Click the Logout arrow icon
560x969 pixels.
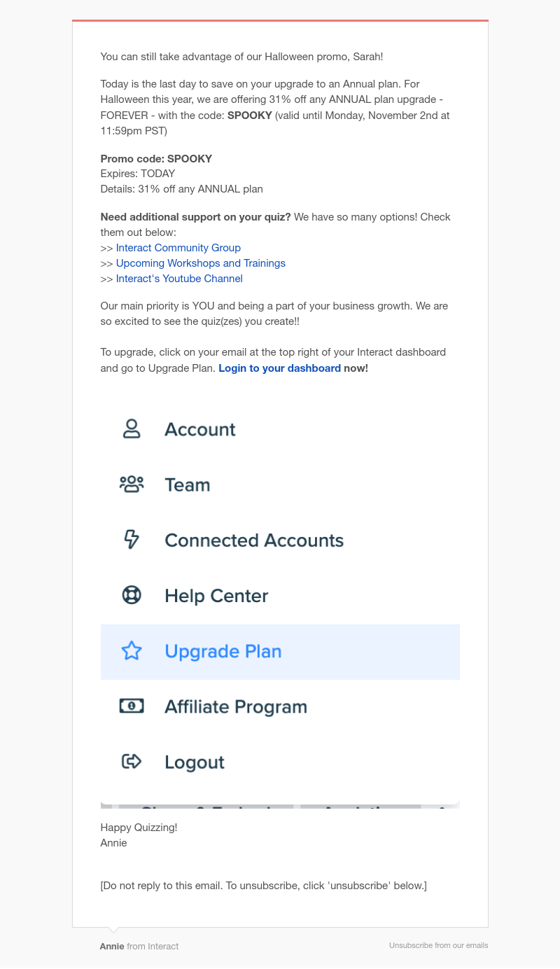point(132,761)
